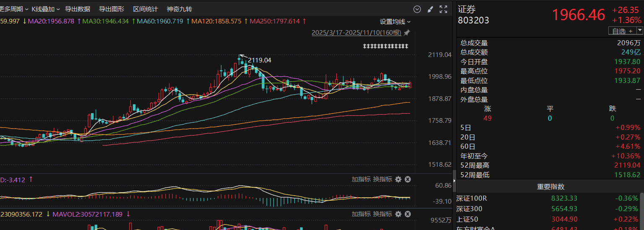Select the MA250:1797.614 legend label
This screenshot has height=230, width=644.
[x=275, y=21]
